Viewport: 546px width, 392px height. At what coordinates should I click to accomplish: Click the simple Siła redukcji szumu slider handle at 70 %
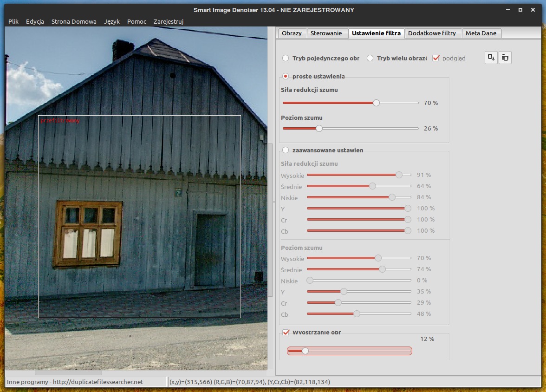tap(376, 103)
